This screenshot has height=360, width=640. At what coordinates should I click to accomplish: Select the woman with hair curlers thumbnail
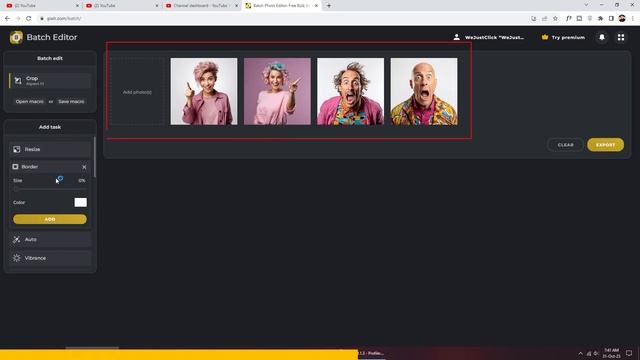coord(277,91)
